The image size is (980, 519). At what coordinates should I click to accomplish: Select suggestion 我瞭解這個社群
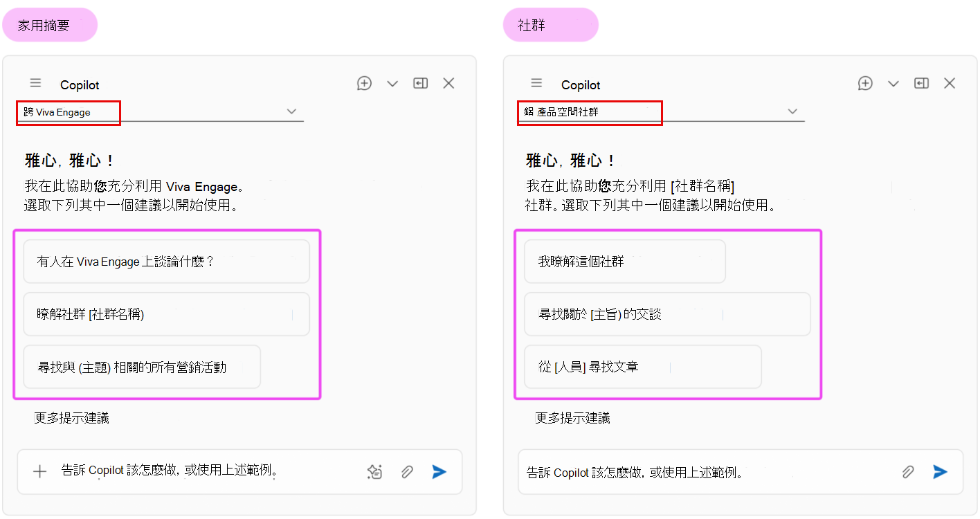click(x=625, y=262)
